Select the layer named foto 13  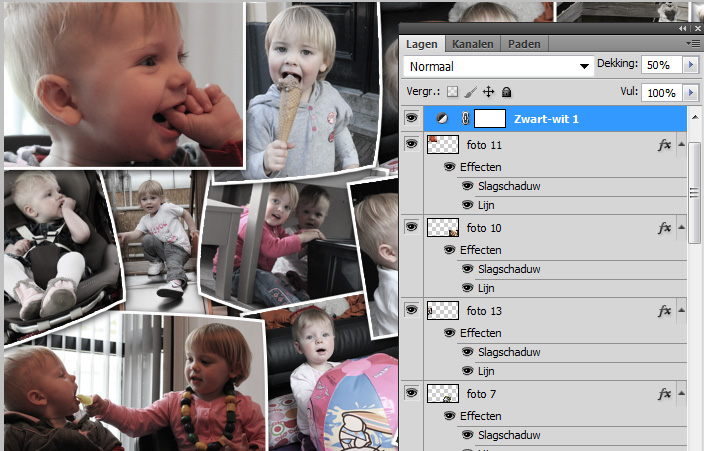click(484, 311)
